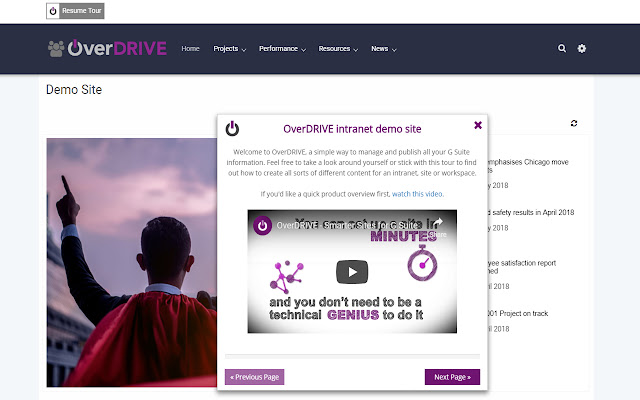Go to Previous Page of tour

tap(254, 377)
